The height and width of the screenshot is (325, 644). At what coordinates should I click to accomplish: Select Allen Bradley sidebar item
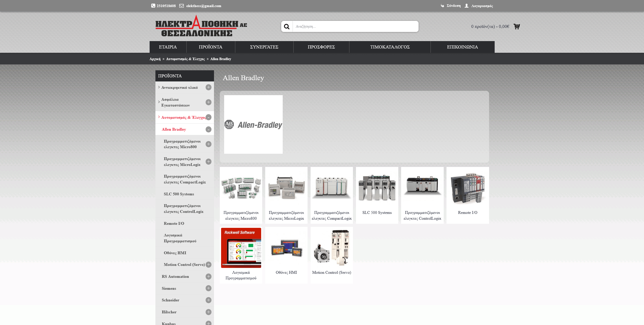point(174,129)
